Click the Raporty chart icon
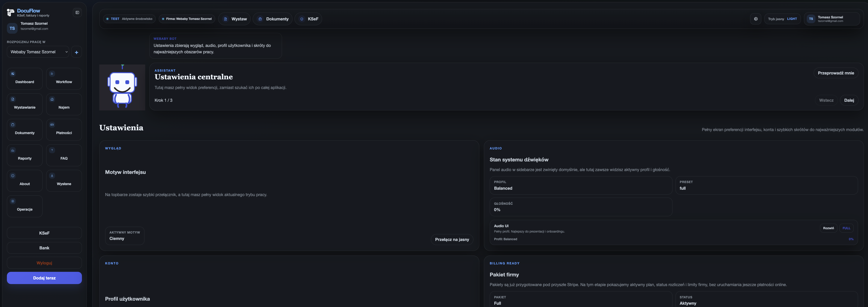Image resolution: width=868 pixels, height=307 pixels. click(13, 150)
